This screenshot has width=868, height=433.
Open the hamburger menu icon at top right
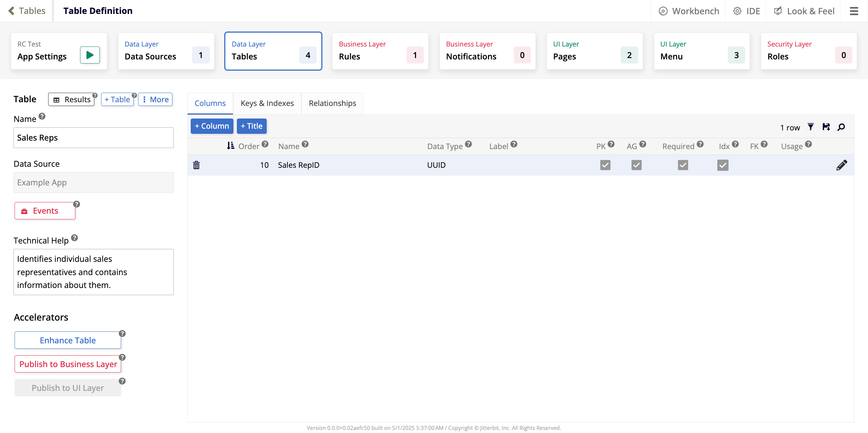854,11
